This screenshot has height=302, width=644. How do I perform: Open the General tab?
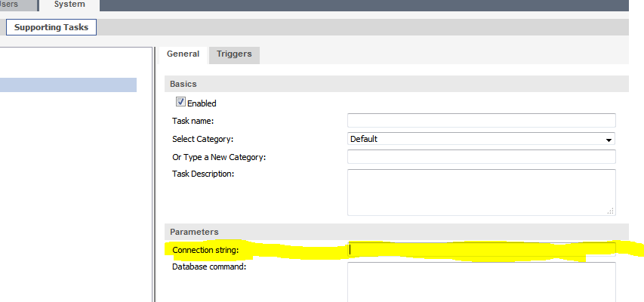click(183, 54)
